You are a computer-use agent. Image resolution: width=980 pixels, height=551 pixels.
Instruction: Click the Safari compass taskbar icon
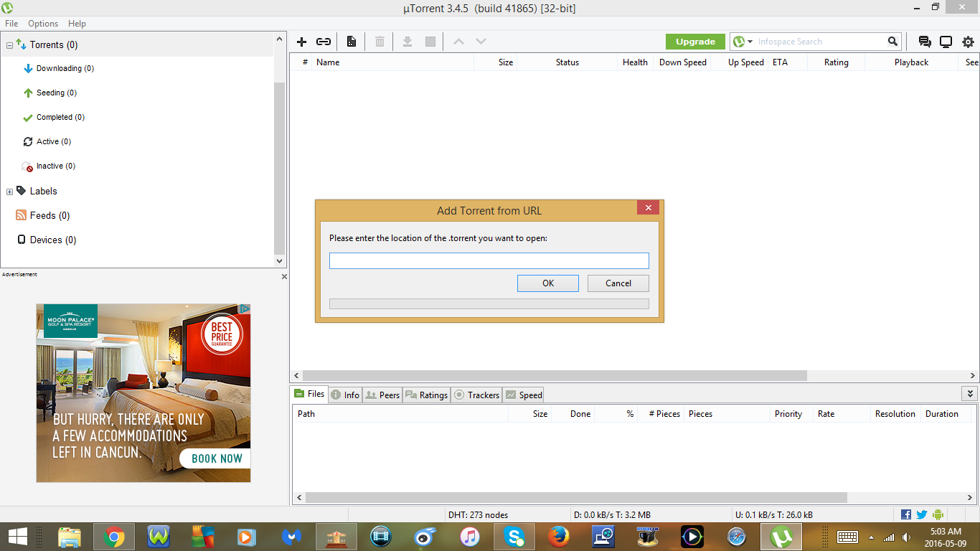tap(736, 537)
